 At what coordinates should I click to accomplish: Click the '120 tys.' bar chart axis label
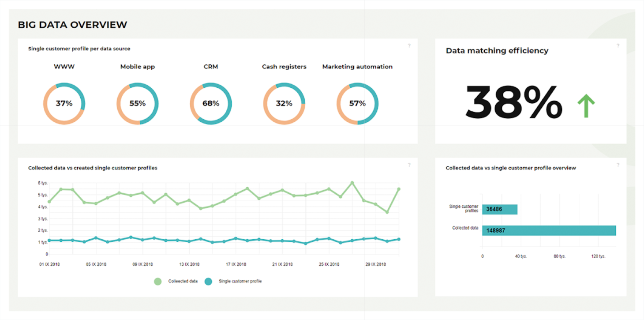click(599, 256)
